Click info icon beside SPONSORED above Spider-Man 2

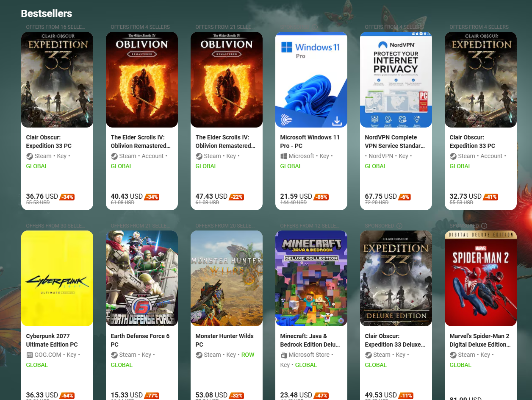point(484,226)
